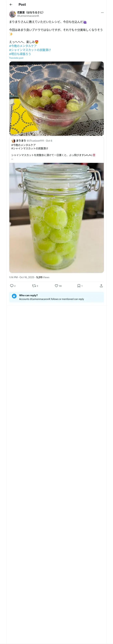This screenshot has width=113, height=644.
Task: Bookmark this post
Action: pyautogui.click(x=79, y=286)
